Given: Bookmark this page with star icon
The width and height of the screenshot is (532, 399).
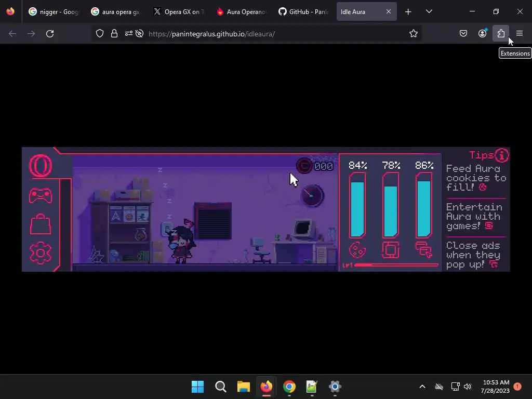Looking at the screenshot, I should (x=413, y=34).
